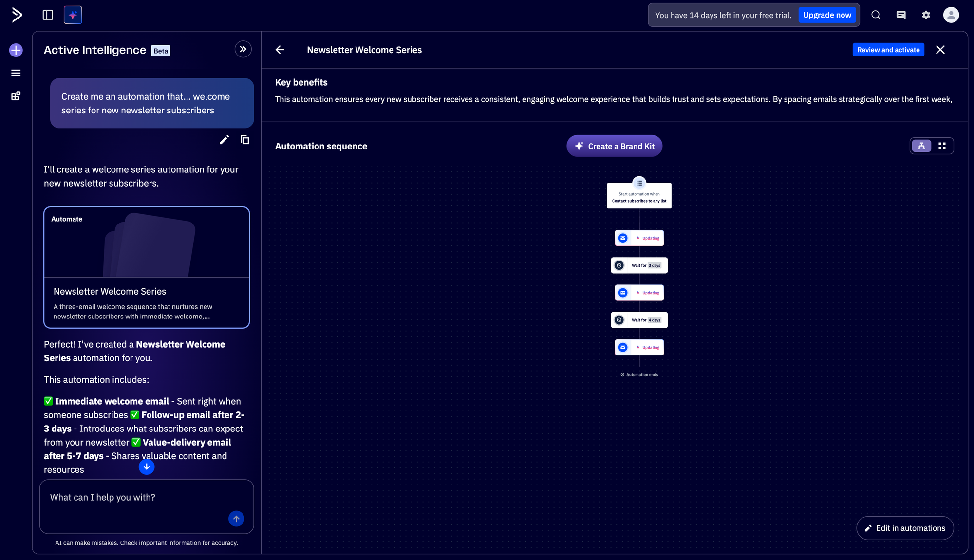
Task: Switch to grid view toggle
Action: coord(942,146)
